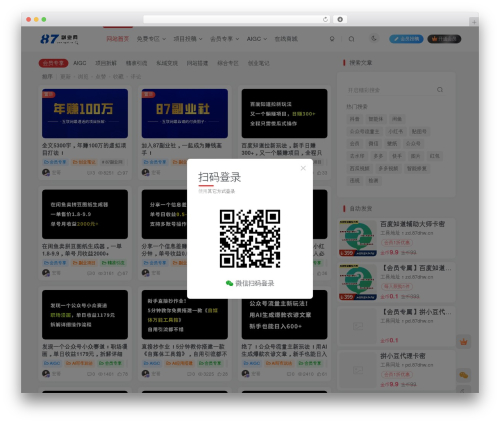Viewport: 500px width, 423px height.
Task: Click the 小红书 hot search tag
Action: pos(395,131)
